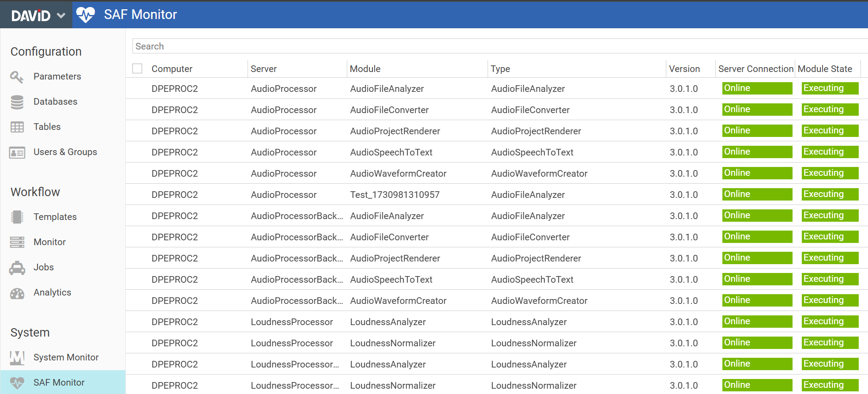The width and height of the screenshot is (868, 394).
Task: Sort by the Module column header
Action: (x=365, y=69)
